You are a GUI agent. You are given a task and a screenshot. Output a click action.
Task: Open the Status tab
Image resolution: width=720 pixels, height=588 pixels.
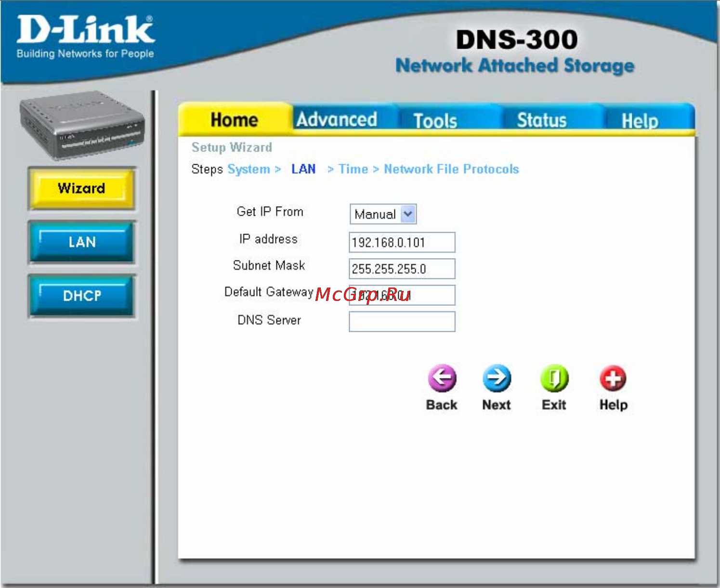click(x=542, y=120)
